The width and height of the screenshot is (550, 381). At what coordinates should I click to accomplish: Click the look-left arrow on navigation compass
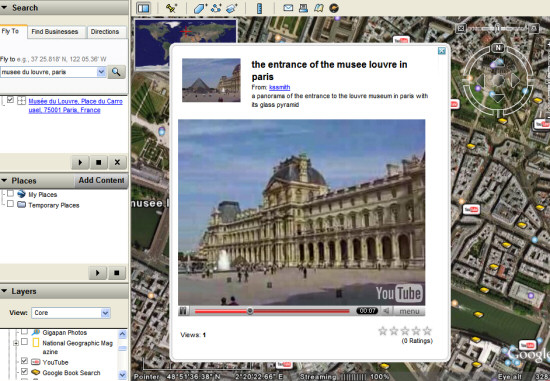click(x=480, y=81)
